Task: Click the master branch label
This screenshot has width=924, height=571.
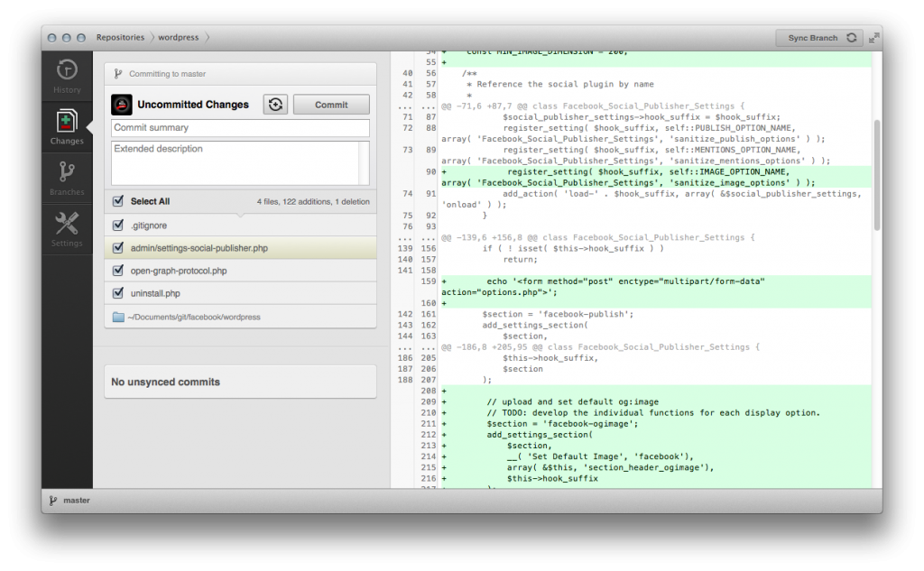Action: pyautogui.click(x=77, y=501)
